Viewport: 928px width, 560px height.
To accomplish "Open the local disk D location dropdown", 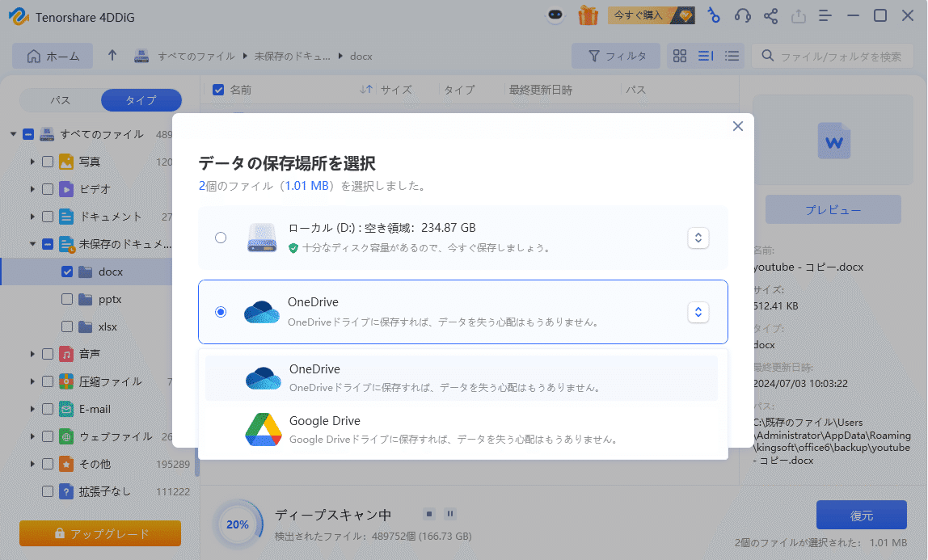I will pos(698,238).
